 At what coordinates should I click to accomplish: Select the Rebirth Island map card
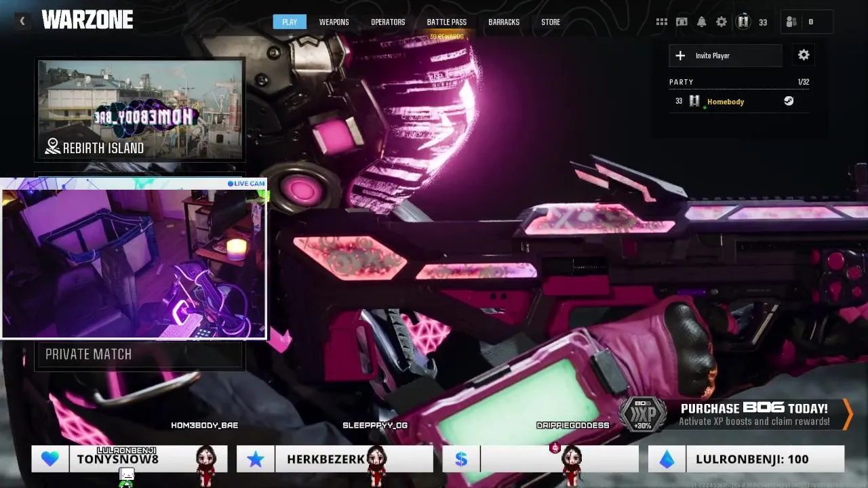pyautogui.click(x=140, y=110)
